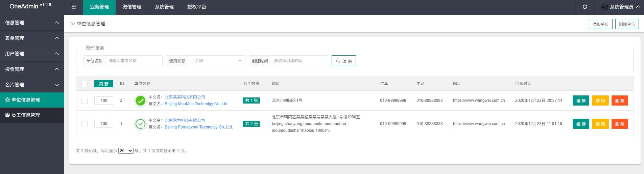Open 员工信息管理 in the sidebar
644x174 pixels.
pos(32,115)
